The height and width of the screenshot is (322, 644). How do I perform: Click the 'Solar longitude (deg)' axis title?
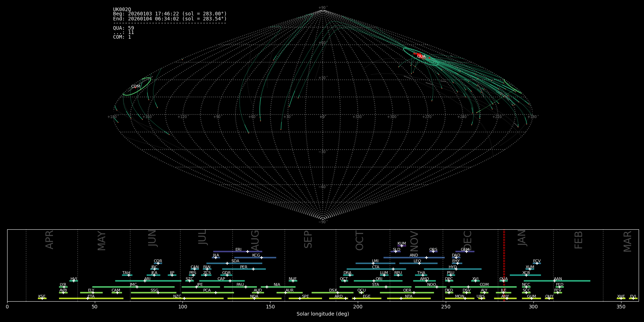click(x=323, y=314)
